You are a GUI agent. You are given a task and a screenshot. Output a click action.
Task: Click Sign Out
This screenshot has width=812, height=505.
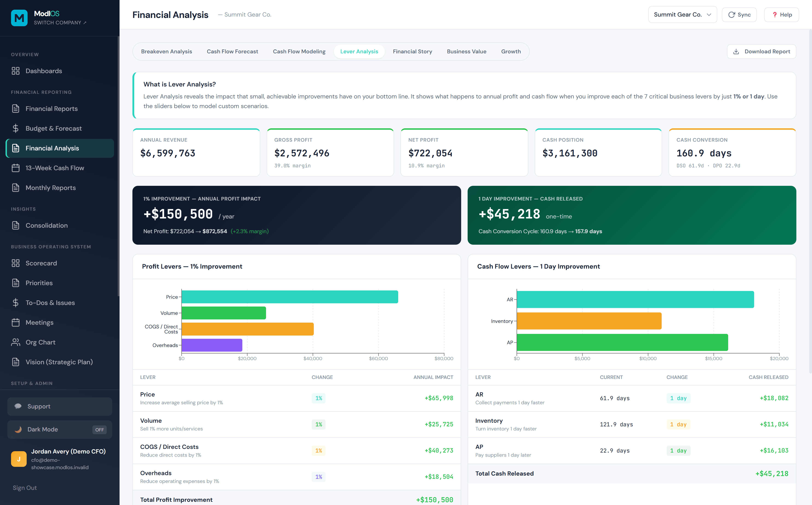tap(25, 488)
